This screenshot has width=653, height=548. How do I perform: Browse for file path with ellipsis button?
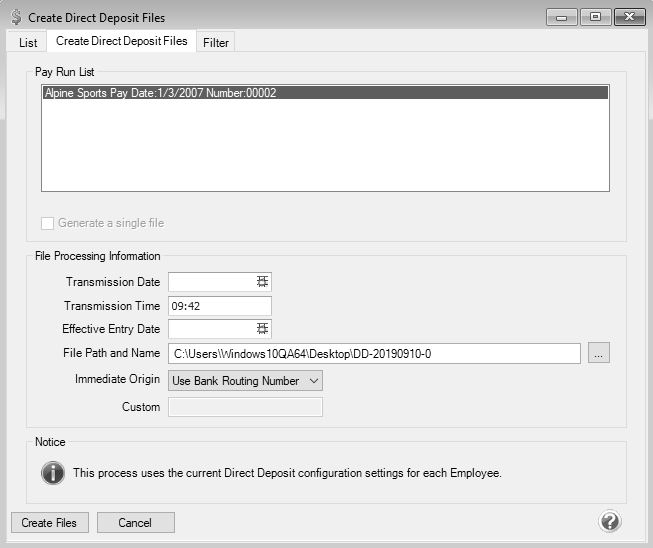pyautogui.click(x=598, y=353)
